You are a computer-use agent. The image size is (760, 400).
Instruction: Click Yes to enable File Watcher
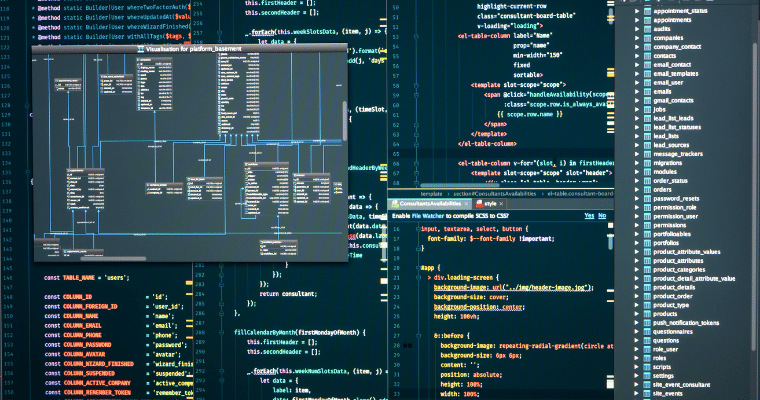(x=589, y=216)
